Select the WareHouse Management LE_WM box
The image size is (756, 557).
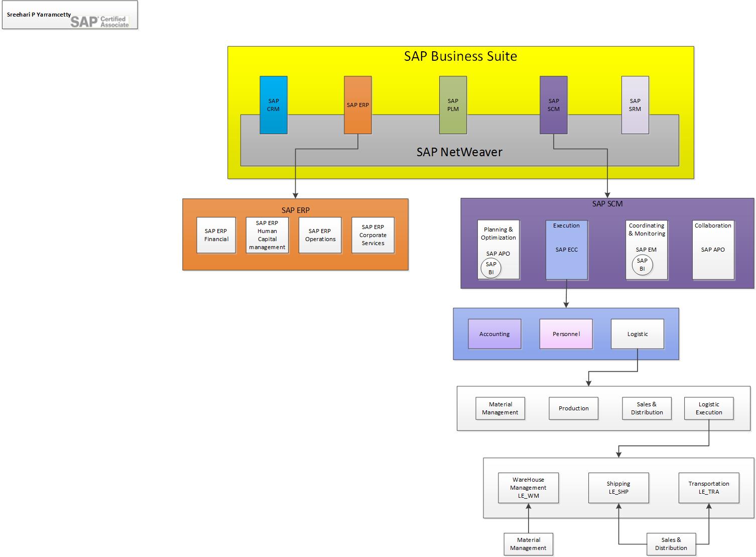(529, 488)
